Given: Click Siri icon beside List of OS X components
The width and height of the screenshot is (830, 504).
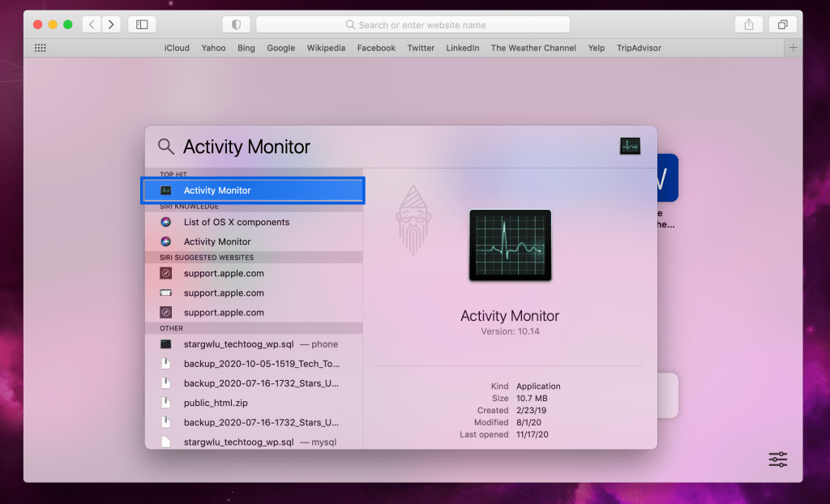Looking at the screenshot, I should pos(165,222).
